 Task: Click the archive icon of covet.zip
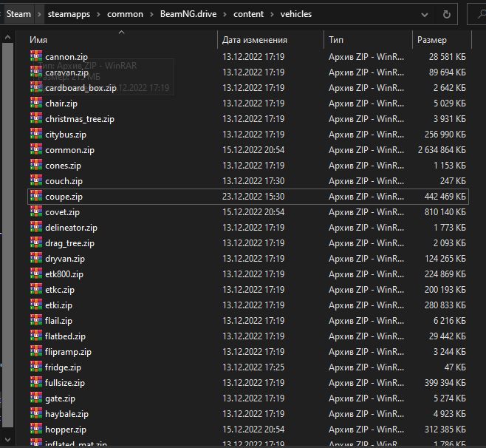click(36, 211)
